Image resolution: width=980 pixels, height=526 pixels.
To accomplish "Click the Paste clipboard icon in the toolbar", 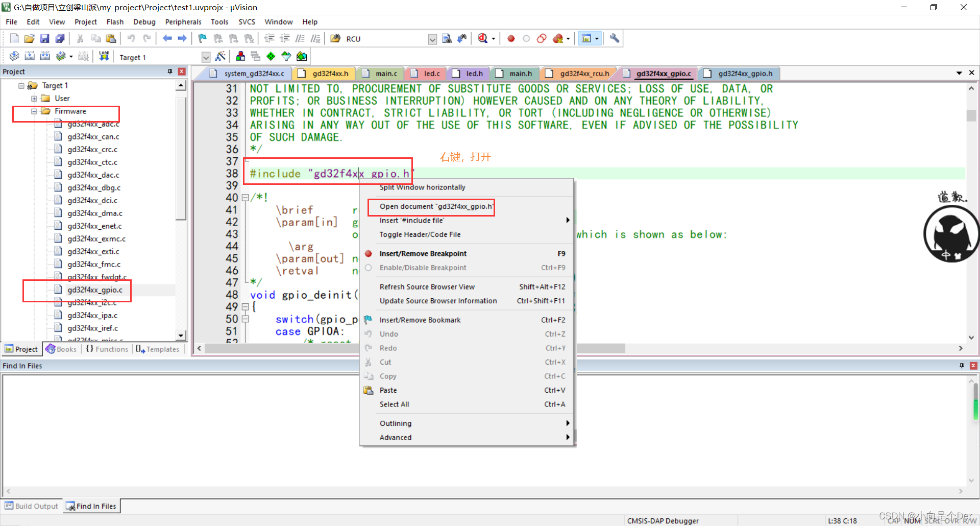I will pos(111,38).
